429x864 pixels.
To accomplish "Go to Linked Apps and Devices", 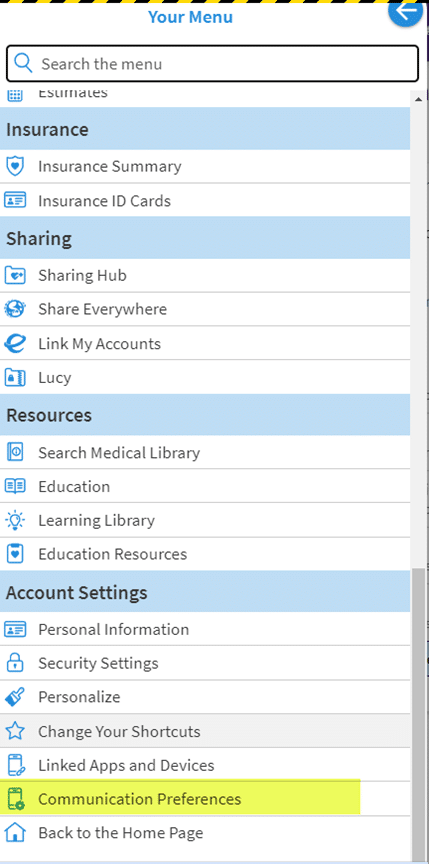I will pyautogui.click(x=205, y=765).
